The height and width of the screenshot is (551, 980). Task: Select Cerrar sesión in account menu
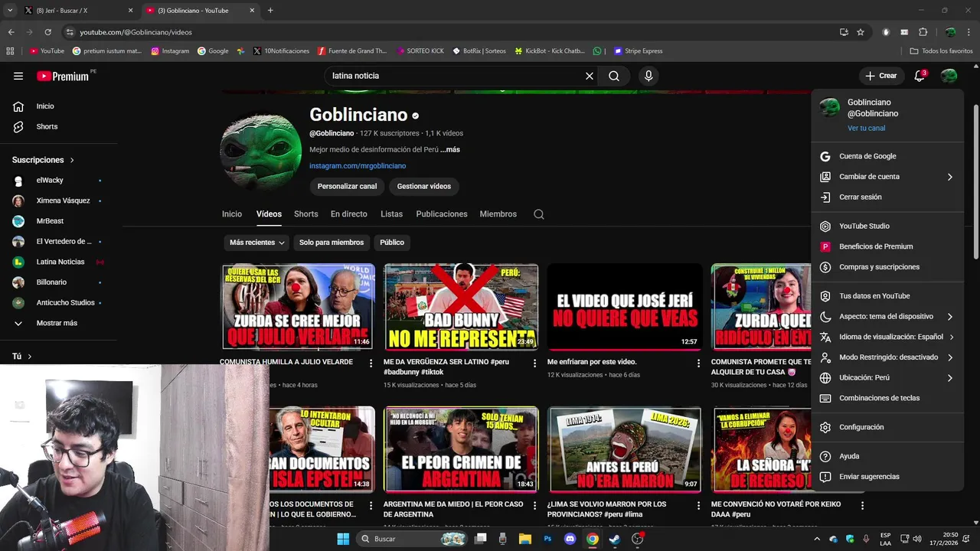(x=887, y=197)
